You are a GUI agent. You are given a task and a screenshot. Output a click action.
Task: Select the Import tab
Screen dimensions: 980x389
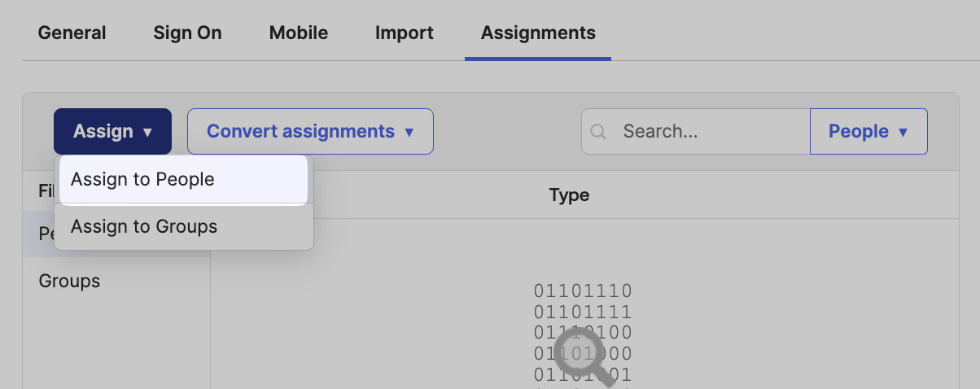pos(405,33)
